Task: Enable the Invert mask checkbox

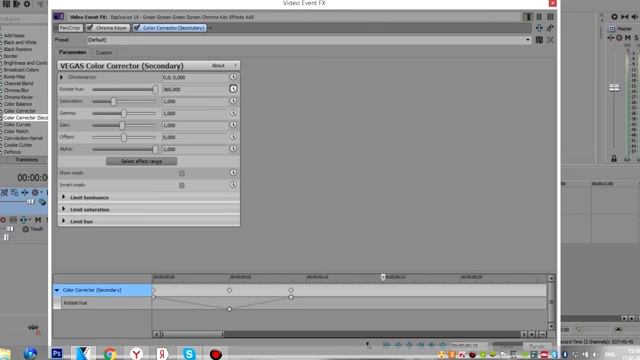Action: [x=182, y=185]
